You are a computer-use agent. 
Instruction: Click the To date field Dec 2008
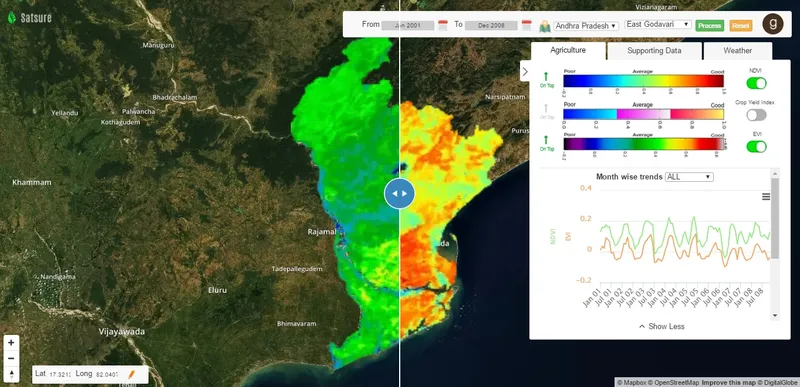pyautogui.click(x=491, y=25)
